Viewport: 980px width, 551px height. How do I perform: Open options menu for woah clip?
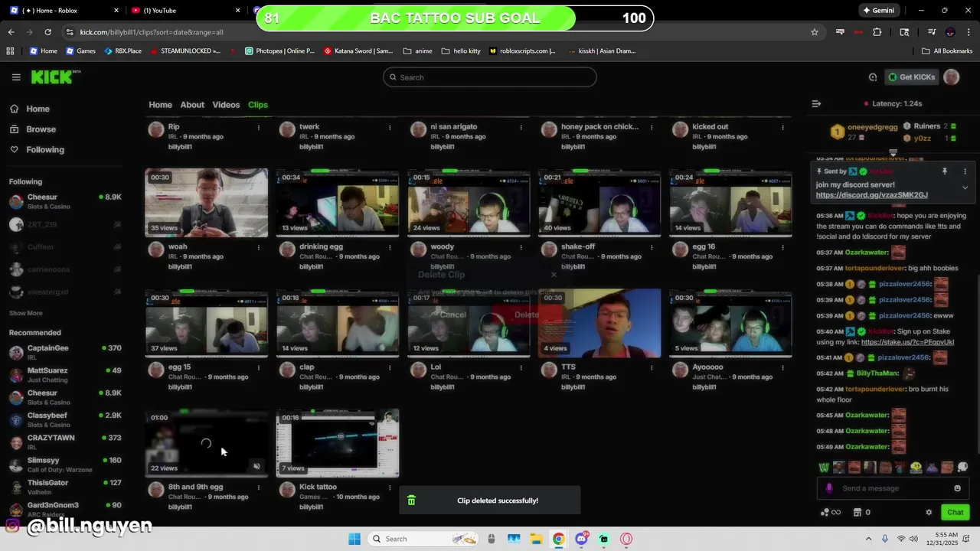[259, 248]
